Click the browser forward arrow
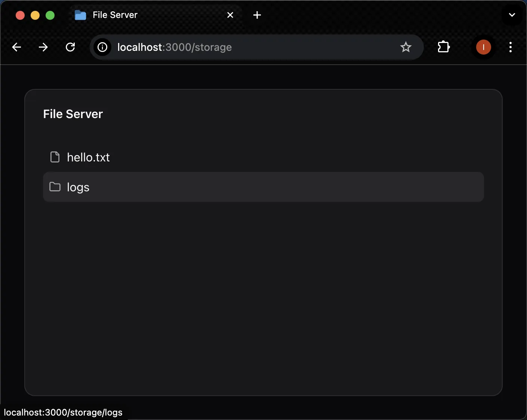The width and height of the screenshot is (527, 420). 43,47
